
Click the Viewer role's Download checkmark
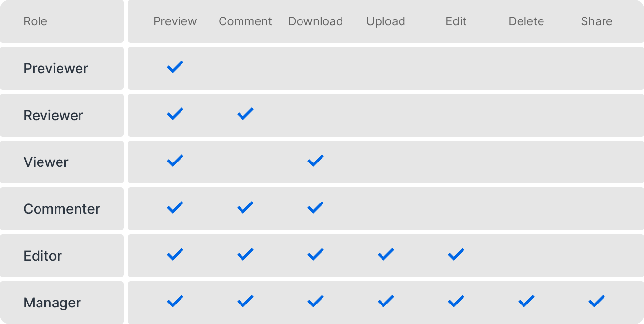tap(316, 161)
